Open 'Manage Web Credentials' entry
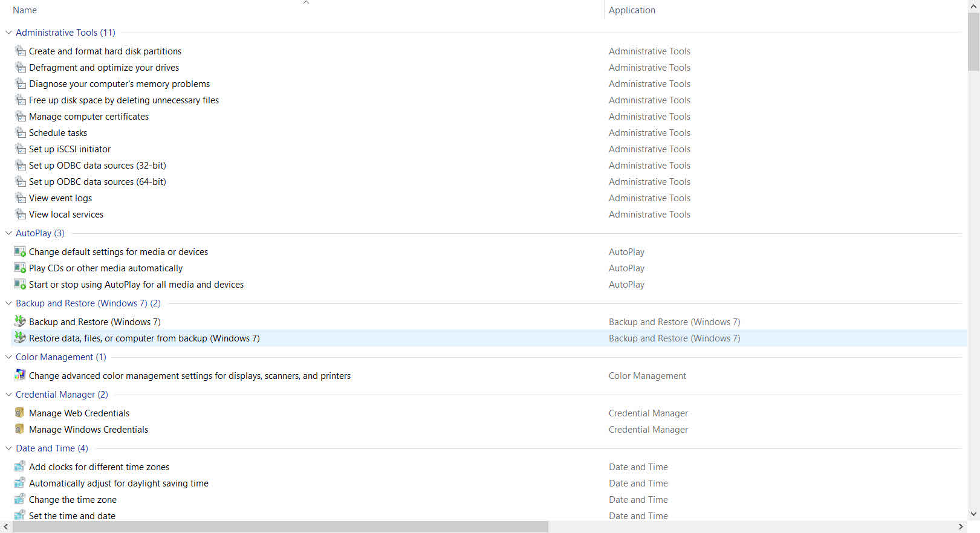This screenshot has height=533, width=980. 79,413
